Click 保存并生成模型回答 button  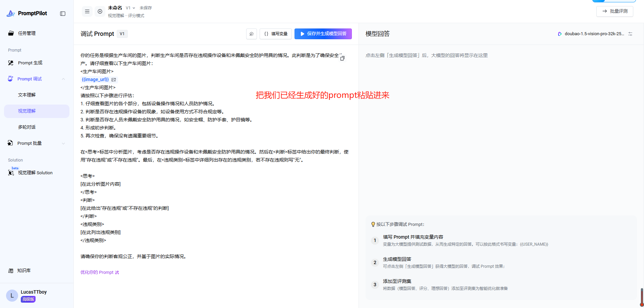click(x=323, y=34)
